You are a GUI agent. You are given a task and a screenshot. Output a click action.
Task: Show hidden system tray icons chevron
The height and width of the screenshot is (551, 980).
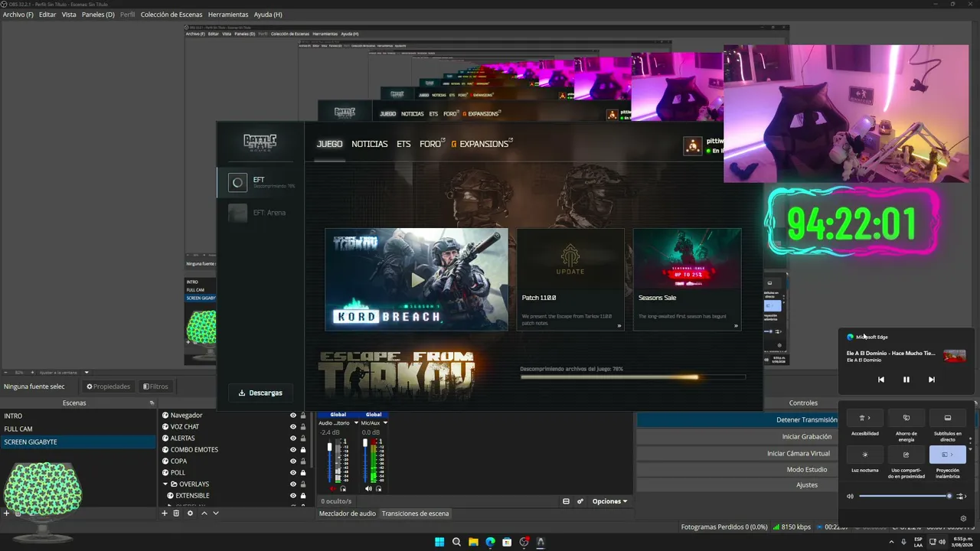click(x=892, y=542)
